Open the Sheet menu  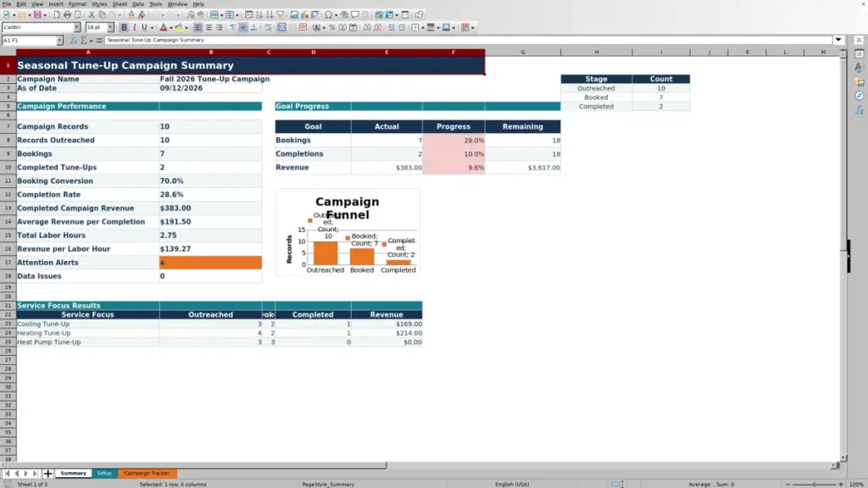point(120,4)
